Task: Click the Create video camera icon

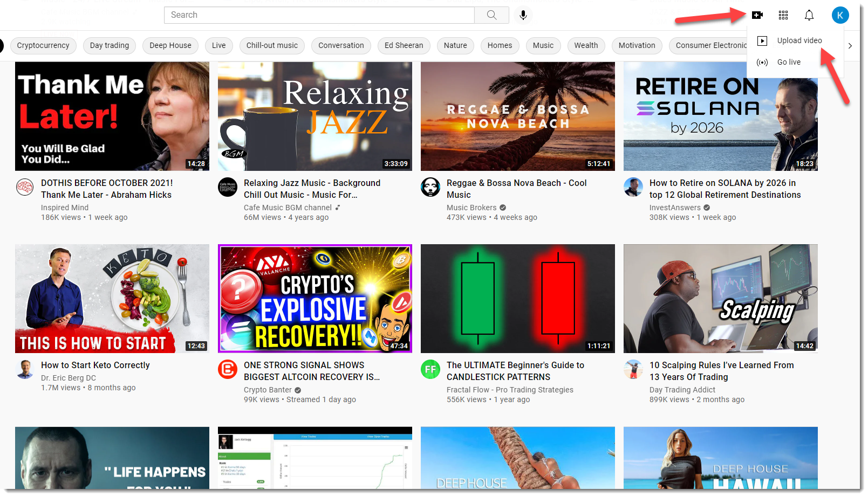Action: (757, 15)
